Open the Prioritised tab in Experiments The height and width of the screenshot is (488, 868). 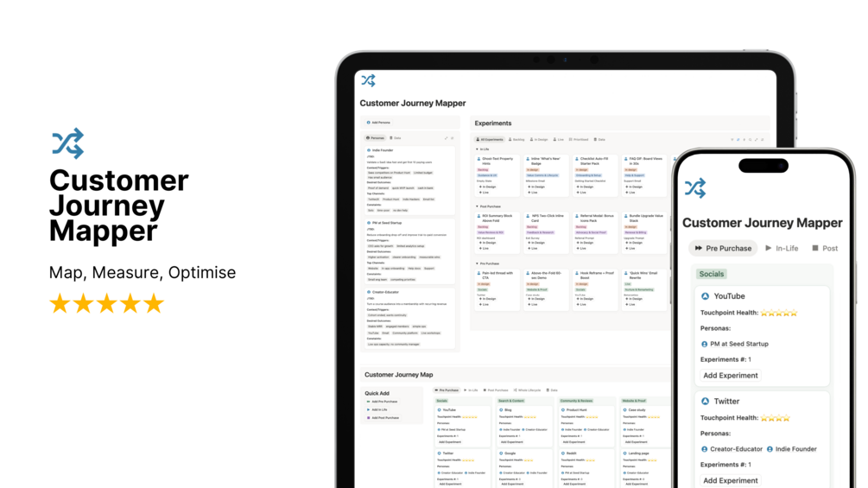click(x=579, y=140)
